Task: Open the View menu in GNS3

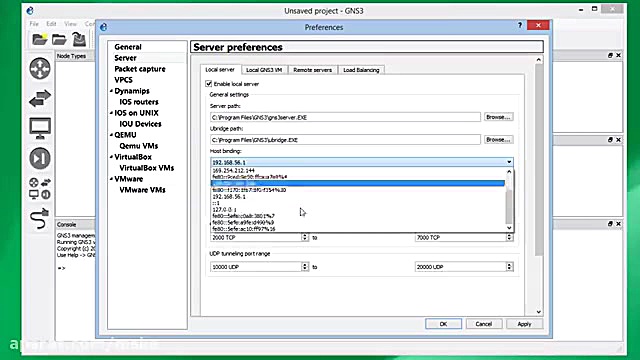Action: (x=70, y=24)
